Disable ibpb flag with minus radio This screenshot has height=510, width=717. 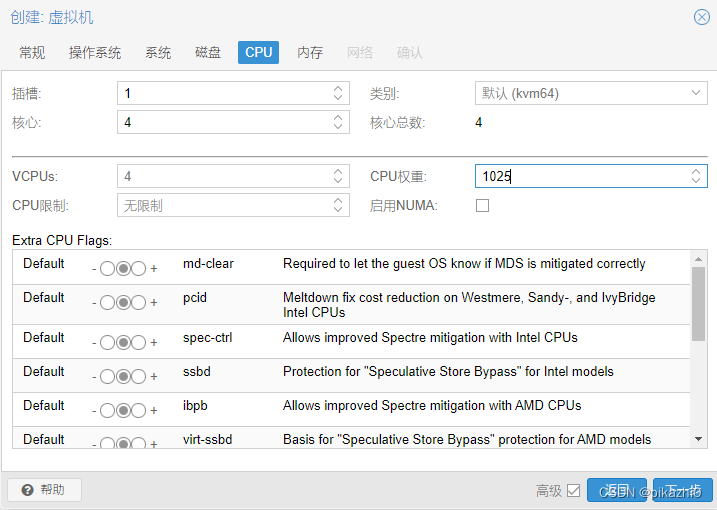(107, 410)
